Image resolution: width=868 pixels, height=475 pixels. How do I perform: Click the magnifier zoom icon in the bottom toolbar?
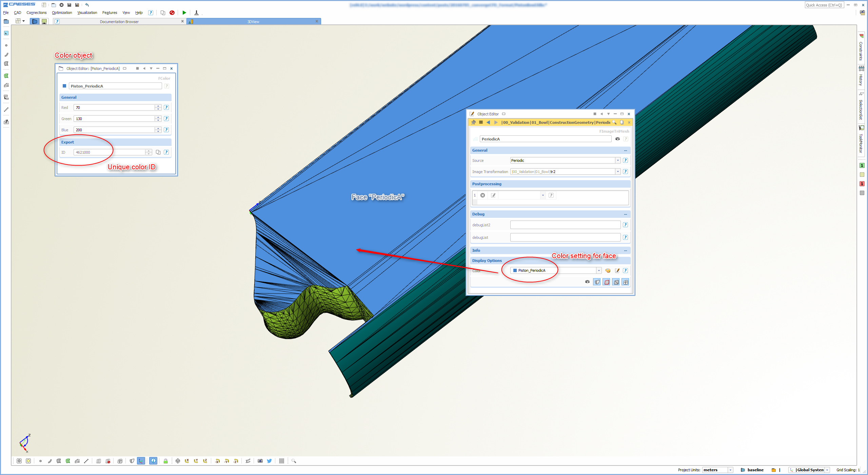pyautogui.click(x=294, y=461)
